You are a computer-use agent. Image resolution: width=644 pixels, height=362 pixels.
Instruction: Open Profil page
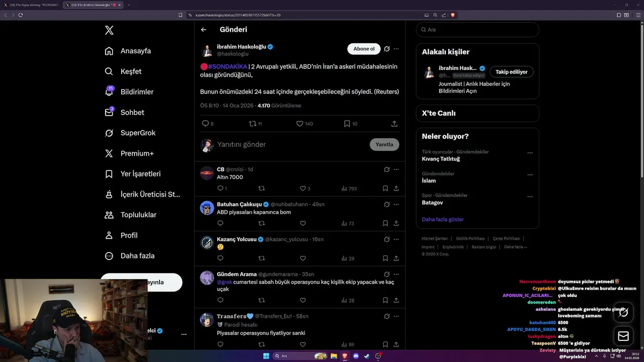[x=121, y=235]
